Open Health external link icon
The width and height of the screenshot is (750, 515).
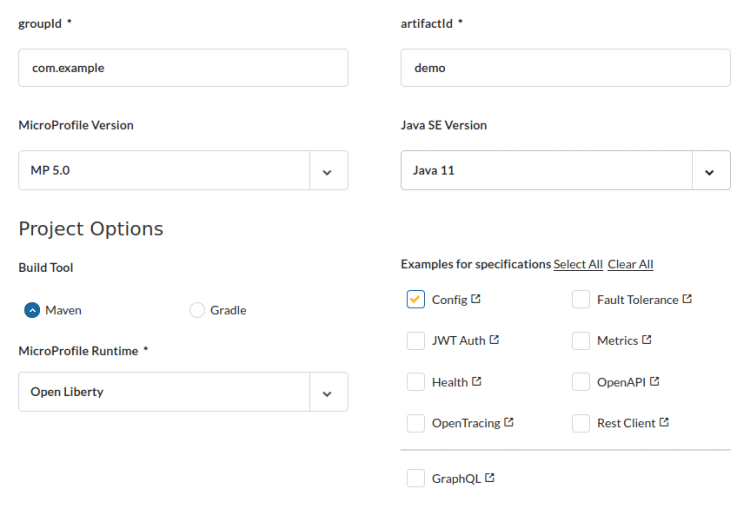[476, 381]
